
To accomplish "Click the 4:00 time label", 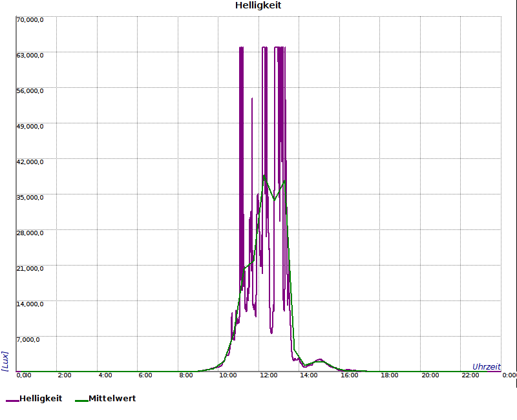I will pos(105,375).
